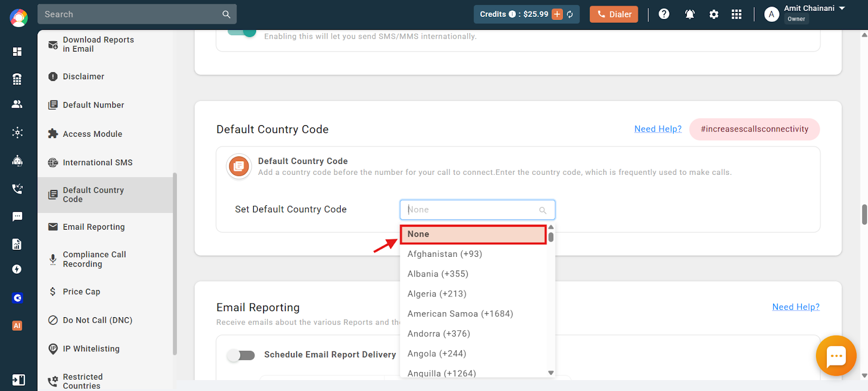Click the logout icon at the rail bottom
Viewport: 868px width, 391px height.
pos(18,380)
